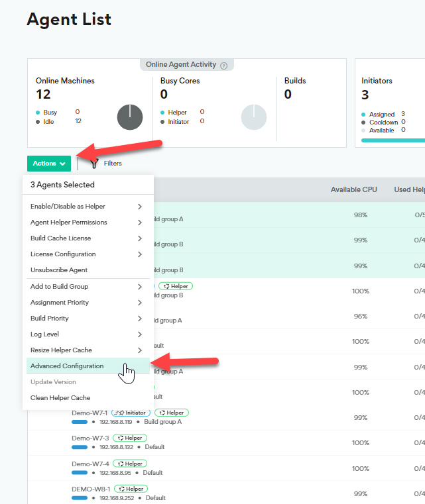The image size is (425, 504).
Task: Choose Clean Helper Cache menu entry
Action: [x=60, y=398]
